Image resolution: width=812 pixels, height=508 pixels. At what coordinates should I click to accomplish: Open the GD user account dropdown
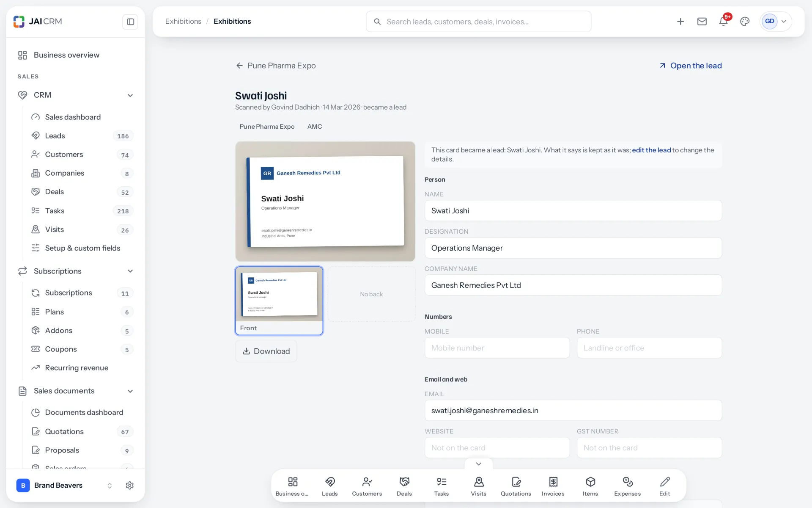pyautogui.click(x=776, y=22)
